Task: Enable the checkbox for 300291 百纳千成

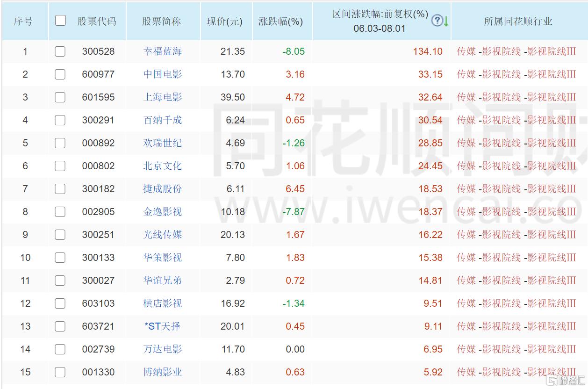Action: click(60, 120)
